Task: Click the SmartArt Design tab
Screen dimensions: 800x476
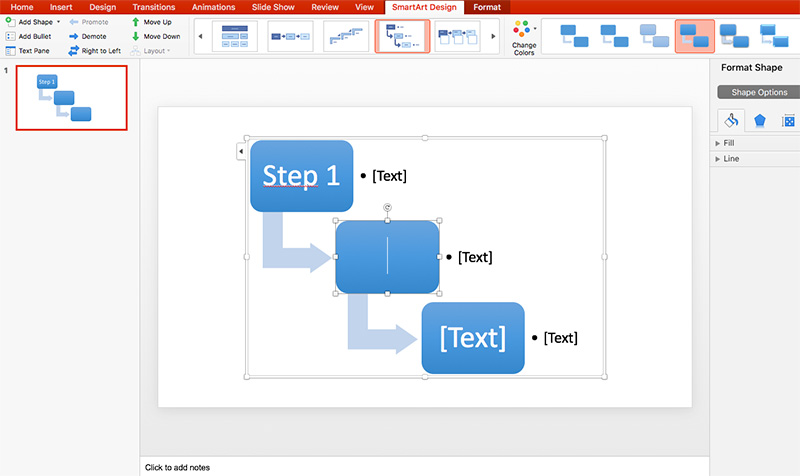Action: click(424, 7)
